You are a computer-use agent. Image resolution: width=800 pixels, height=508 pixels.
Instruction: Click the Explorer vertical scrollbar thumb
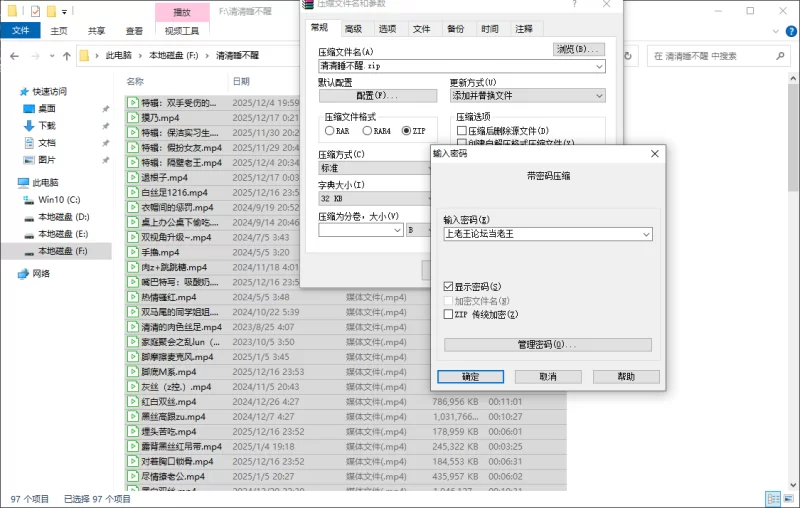click(x=793, y=138)
